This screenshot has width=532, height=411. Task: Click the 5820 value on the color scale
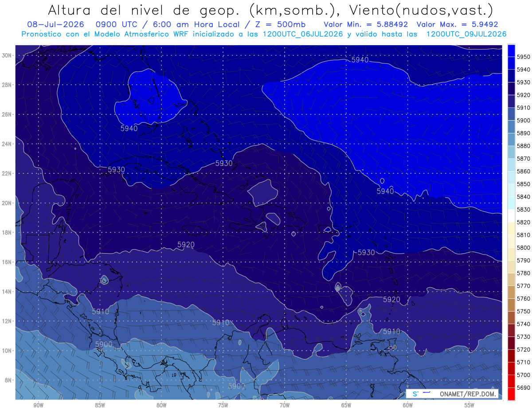pos(524,222)
